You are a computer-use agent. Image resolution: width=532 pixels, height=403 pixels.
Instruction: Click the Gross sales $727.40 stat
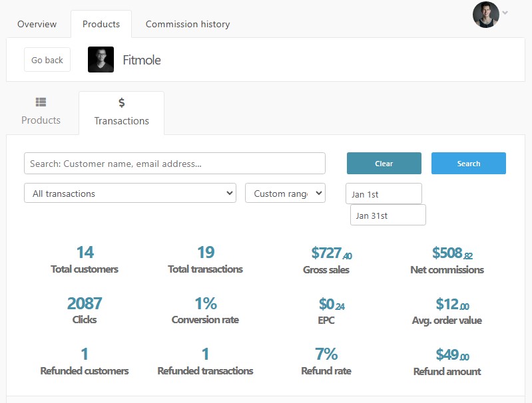point(326,260)
